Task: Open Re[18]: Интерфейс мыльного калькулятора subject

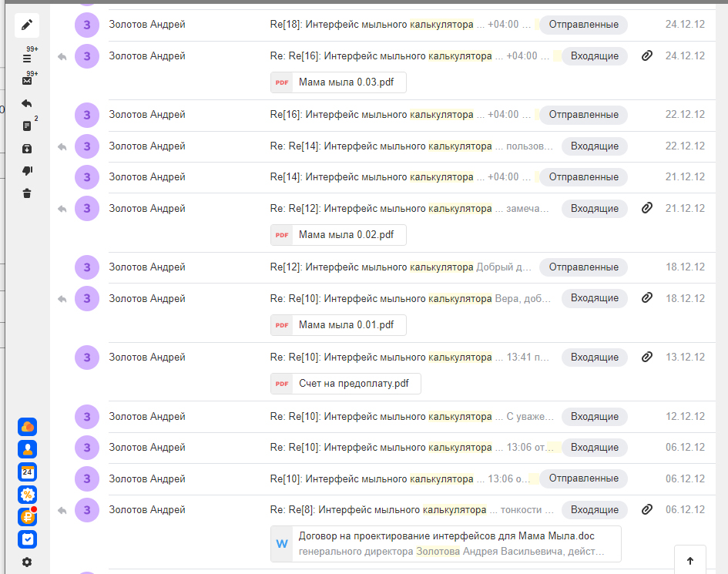Action: point(372,25)
